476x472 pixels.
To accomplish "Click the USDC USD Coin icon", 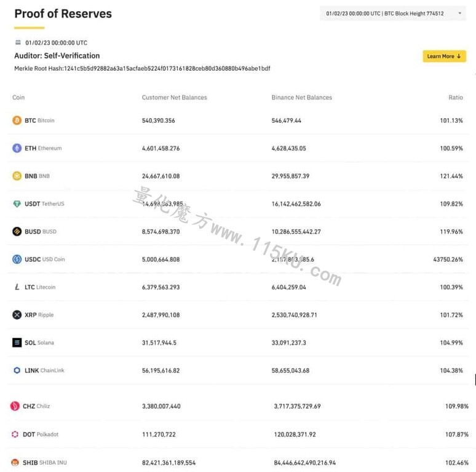I will click(17, 259).
